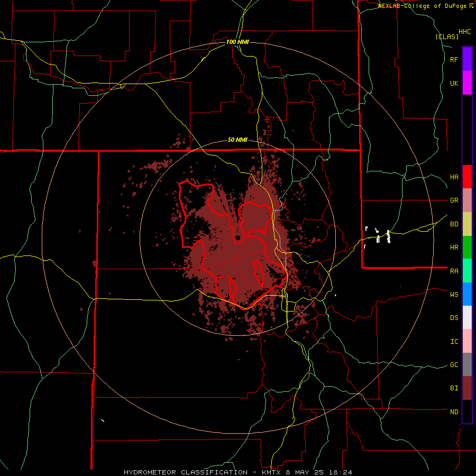
Task: Click the 50 NMI range ring label
Action: pyautogui.click(x=237, y=140)
